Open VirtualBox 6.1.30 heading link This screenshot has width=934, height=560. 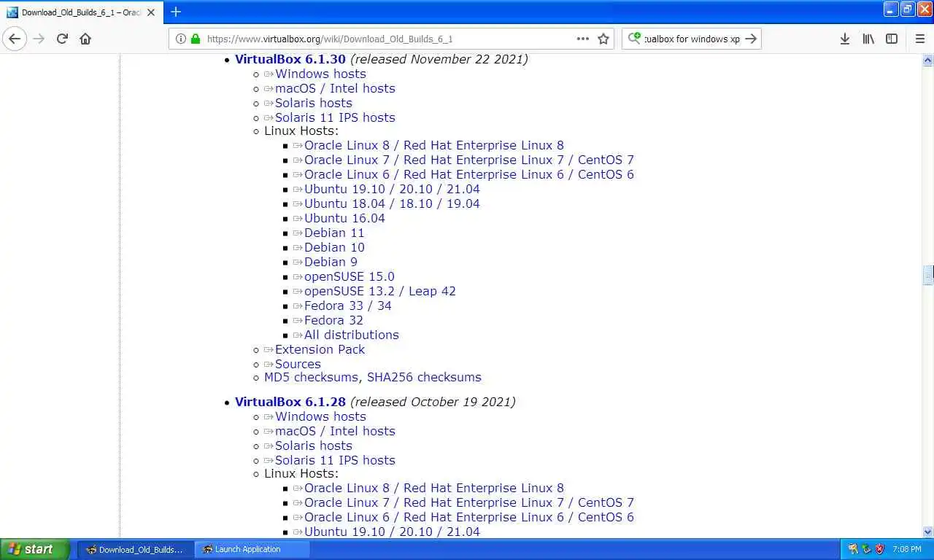[x=290, y=59]
